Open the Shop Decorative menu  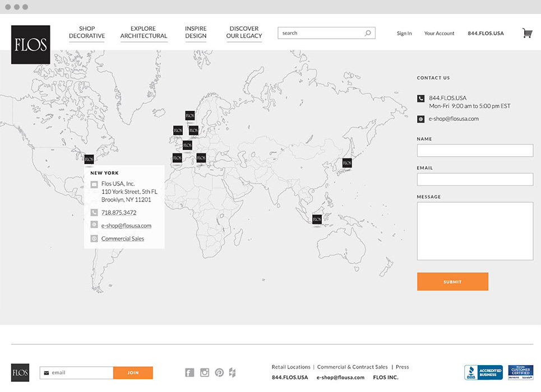coord(87,32)
